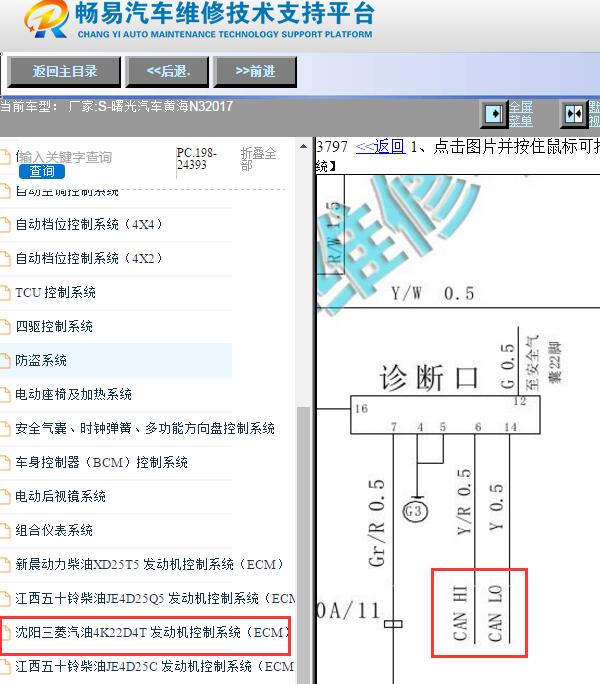Click the Y/W 0.5 wire label

[x=432, y=294]
